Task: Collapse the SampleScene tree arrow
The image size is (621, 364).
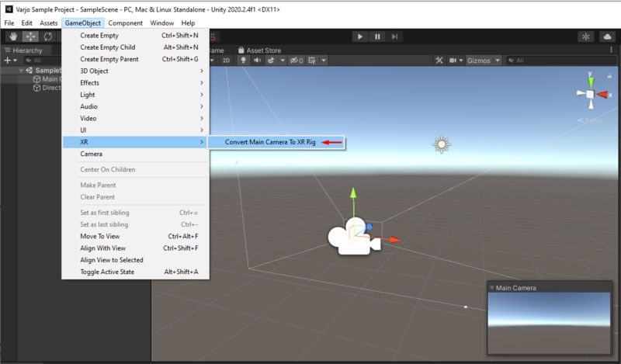Action: coord(21,71)
